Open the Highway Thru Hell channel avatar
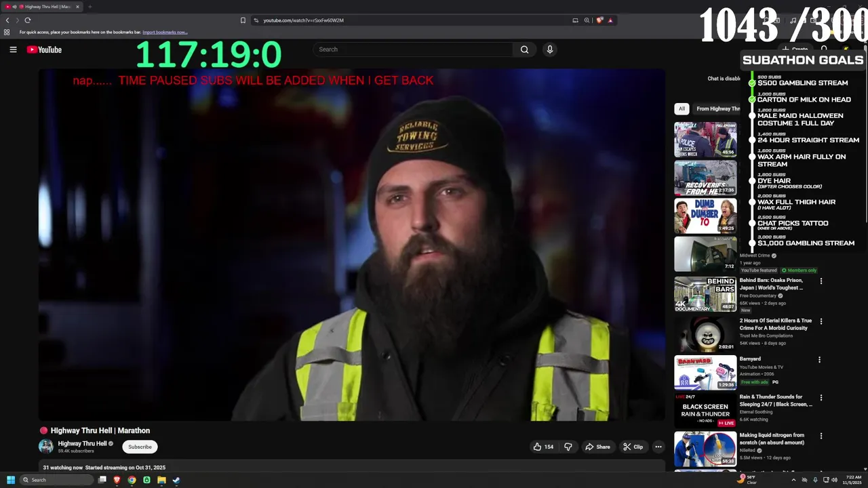The height and width of the screenshot is (488, 868). [46, 446]
